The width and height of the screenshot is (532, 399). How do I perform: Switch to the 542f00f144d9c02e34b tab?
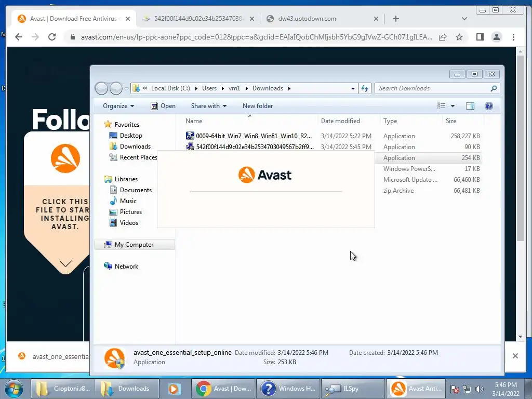(x=198, y=19)
